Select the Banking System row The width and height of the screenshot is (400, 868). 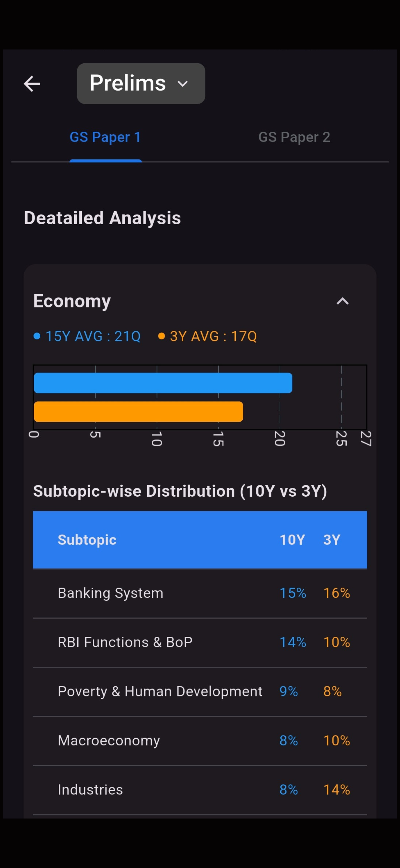(200, 593)
